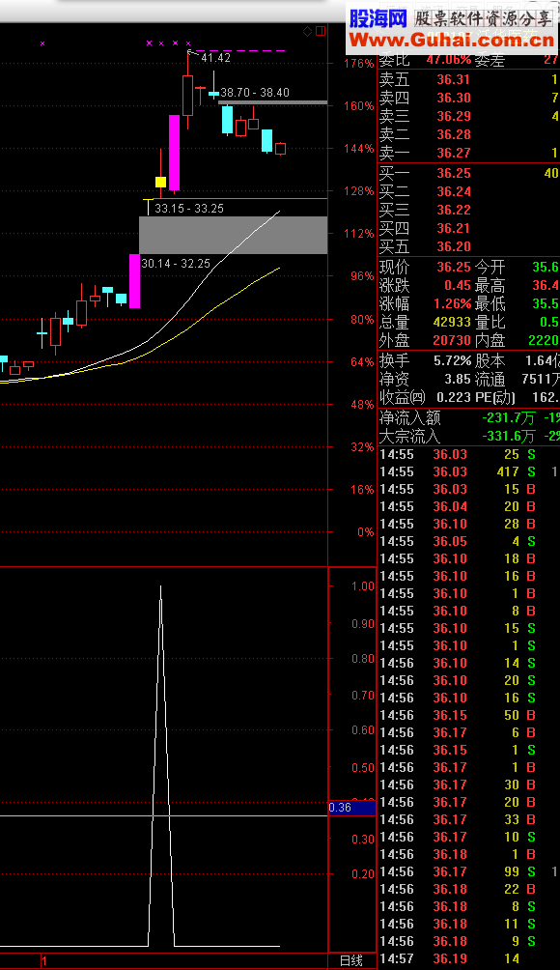
Task: Select the 14:56 36.18 22 B trade
Action: pos(468,889)
